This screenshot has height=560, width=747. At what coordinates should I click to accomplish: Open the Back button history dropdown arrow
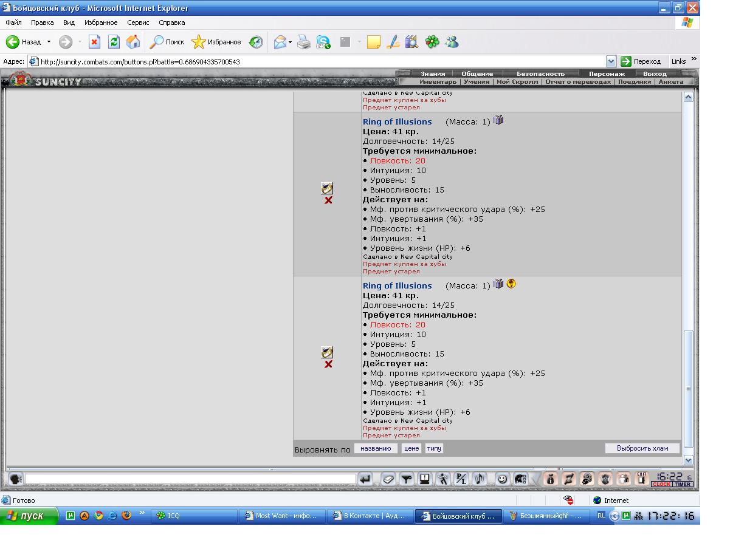(x=49, y=42)
